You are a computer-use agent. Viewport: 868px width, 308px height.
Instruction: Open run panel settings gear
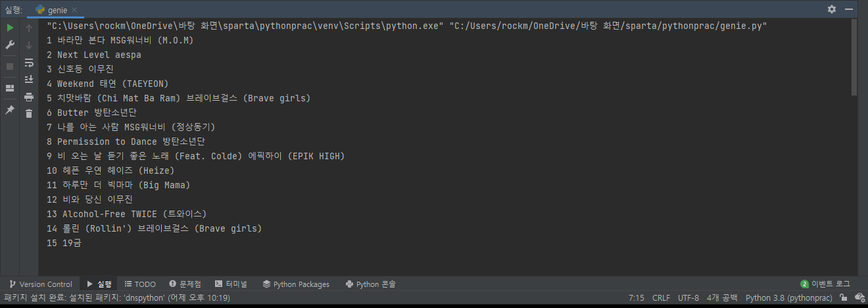point(832,9)
